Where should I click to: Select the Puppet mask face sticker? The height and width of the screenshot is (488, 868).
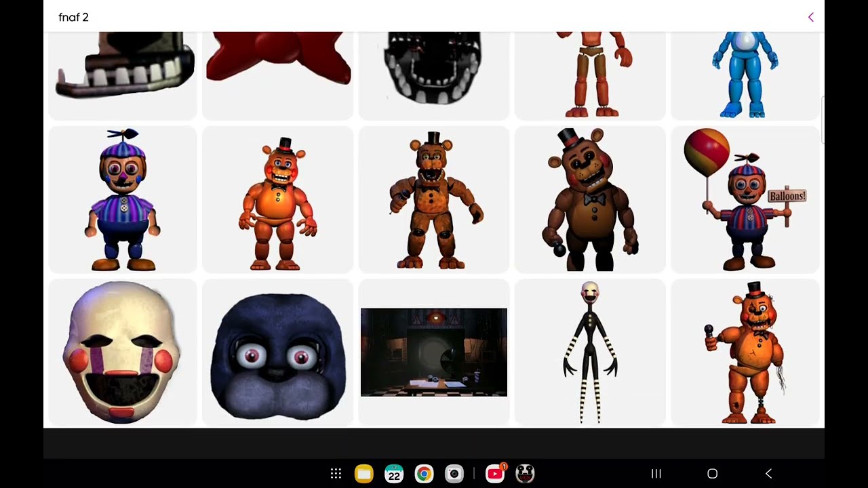[123, 352]
